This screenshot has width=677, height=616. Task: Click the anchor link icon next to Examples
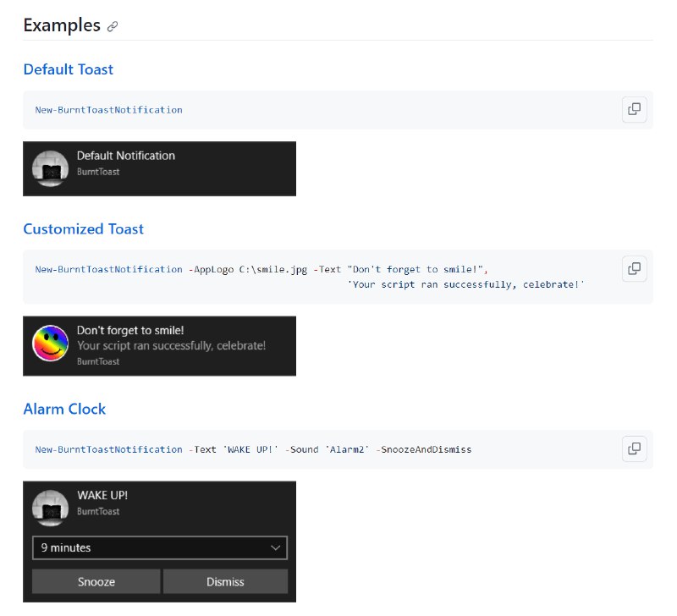point(111,26)
